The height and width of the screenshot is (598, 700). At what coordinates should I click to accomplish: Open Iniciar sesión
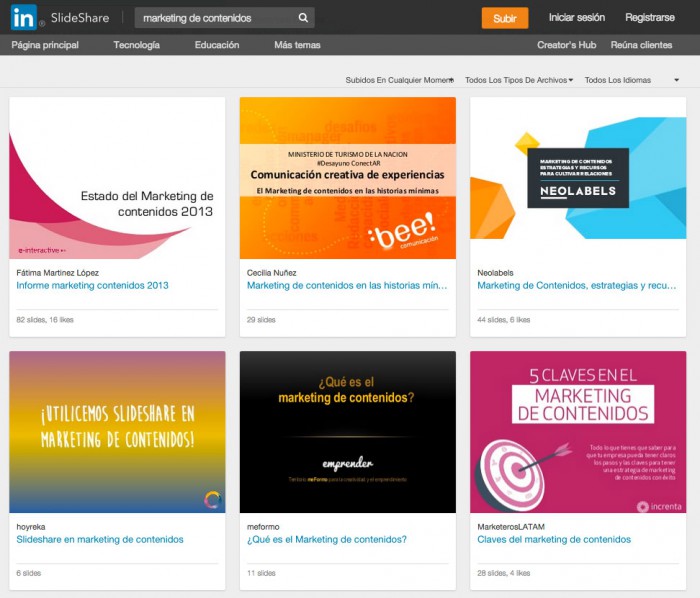pos(577,17)
